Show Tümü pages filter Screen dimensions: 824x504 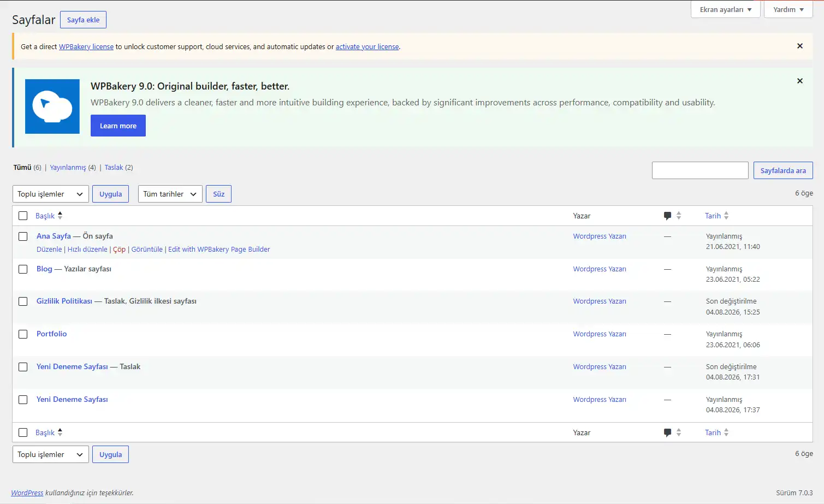point(22,168)
